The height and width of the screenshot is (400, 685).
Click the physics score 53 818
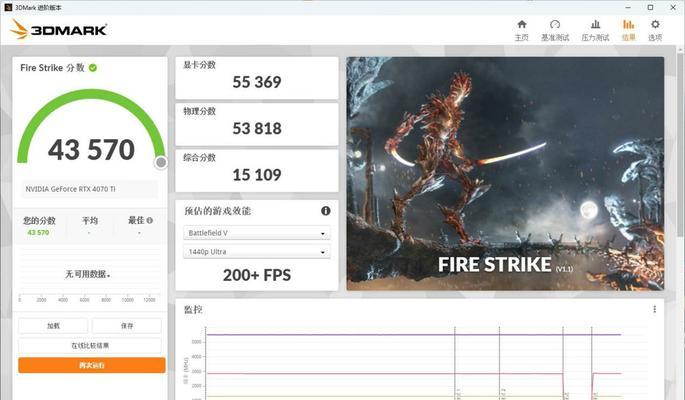coord(257,129)
